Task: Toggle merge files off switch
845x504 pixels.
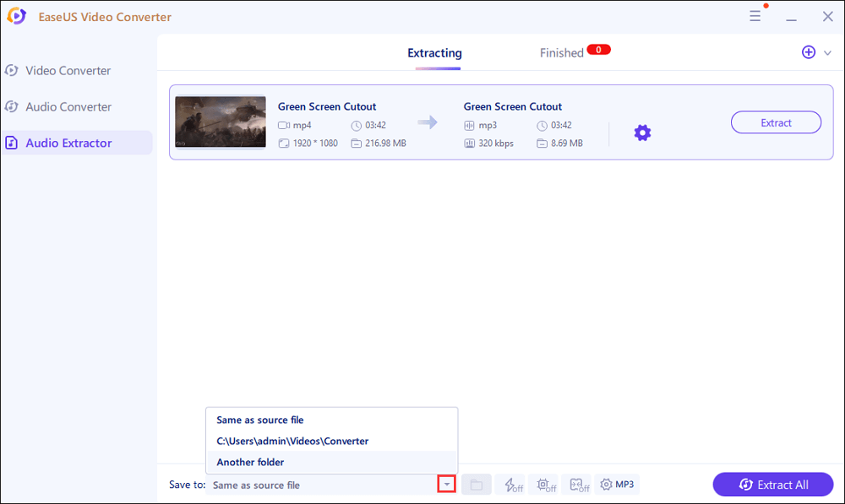Action: click(579, 485)
